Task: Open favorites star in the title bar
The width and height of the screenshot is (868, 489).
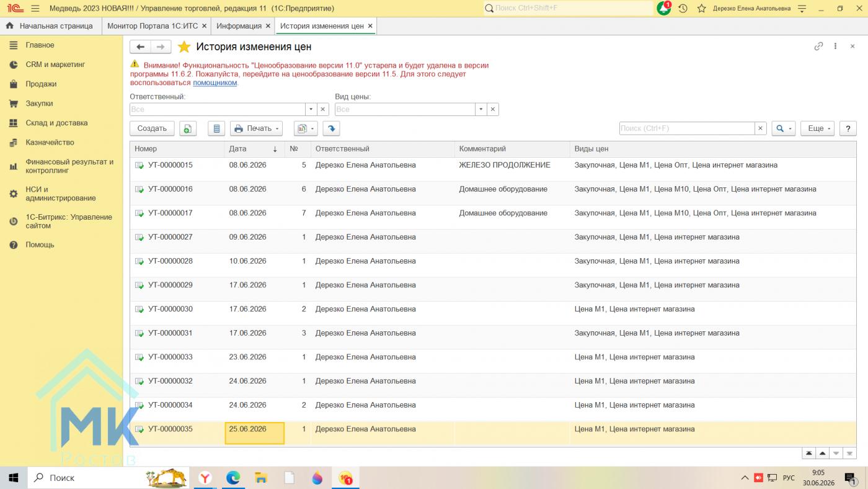Action: [x=701, y=8]
